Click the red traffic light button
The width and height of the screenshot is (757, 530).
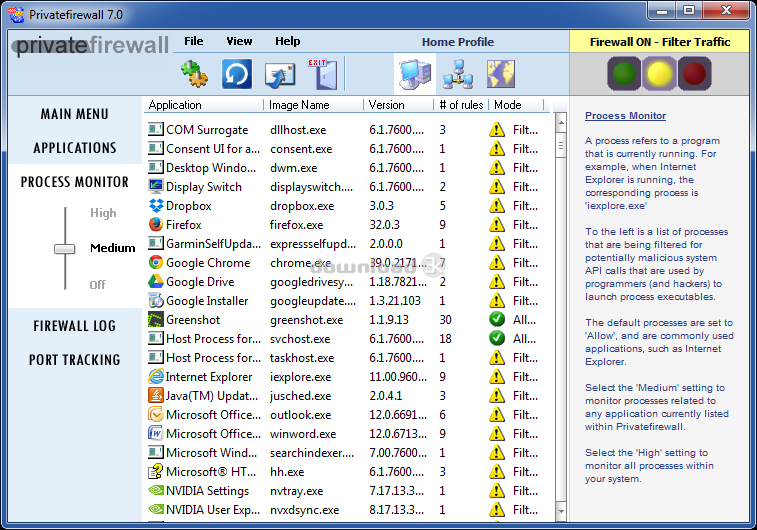pos(694,74)
